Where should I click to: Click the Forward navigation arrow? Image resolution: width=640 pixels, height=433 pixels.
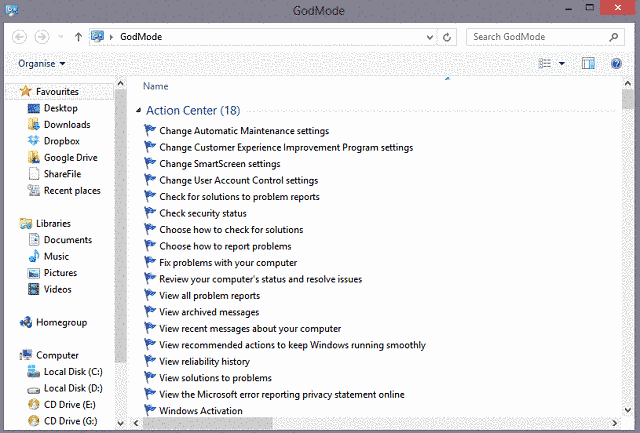(42, 37)
